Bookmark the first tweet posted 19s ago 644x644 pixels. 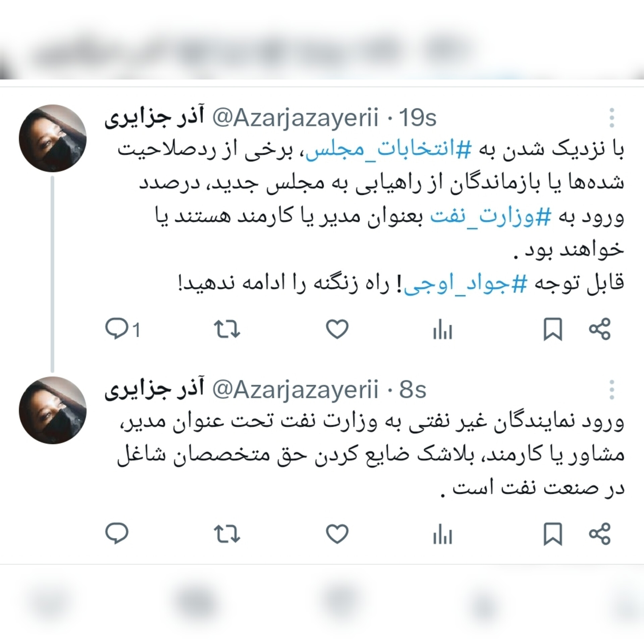click(552, 329)
